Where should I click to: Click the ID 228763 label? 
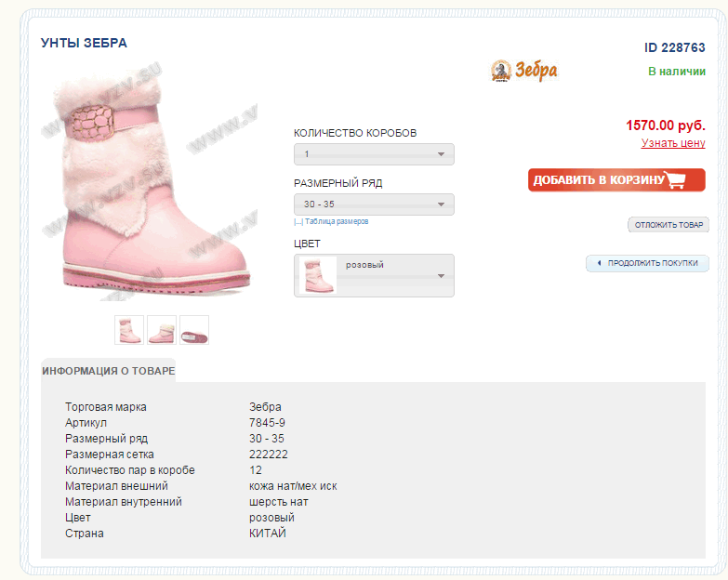coord(675,47)
